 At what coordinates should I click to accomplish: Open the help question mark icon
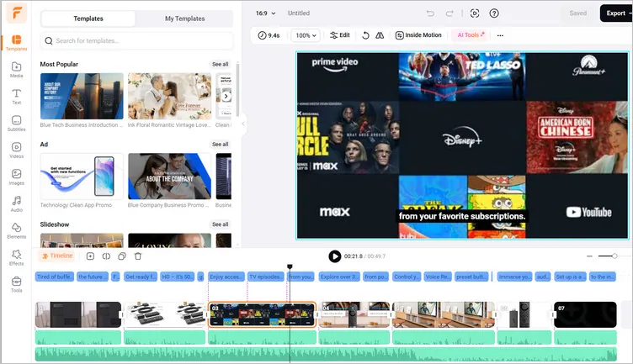coord(494,13)
